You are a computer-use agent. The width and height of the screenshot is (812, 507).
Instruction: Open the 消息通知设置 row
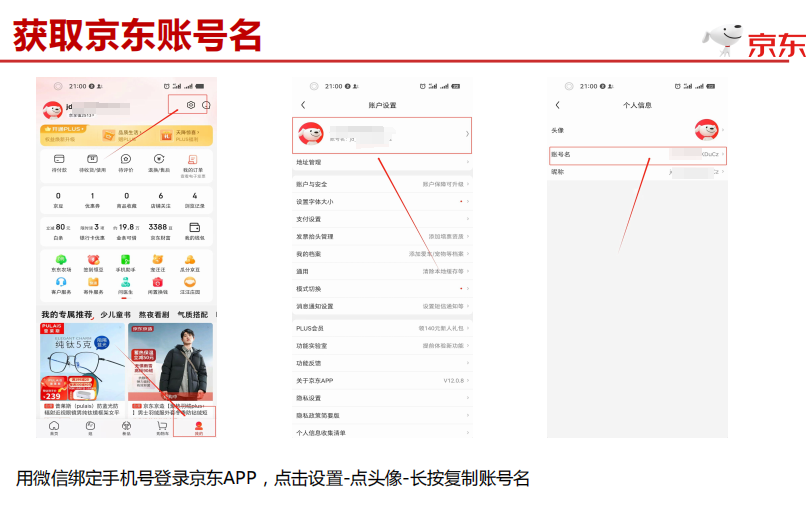(382, 306)
